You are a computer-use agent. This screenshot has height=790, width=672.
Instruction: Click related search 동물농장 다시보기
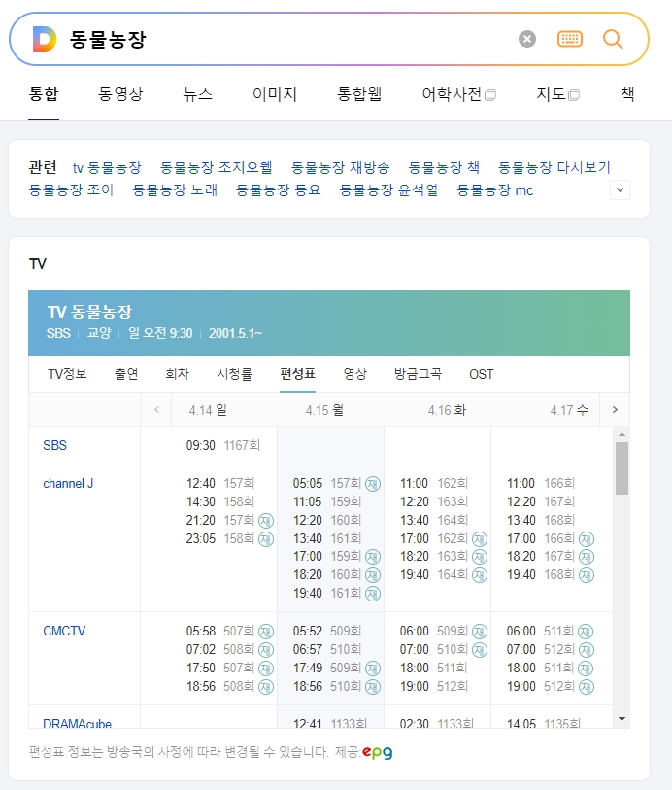click(554, 168)
